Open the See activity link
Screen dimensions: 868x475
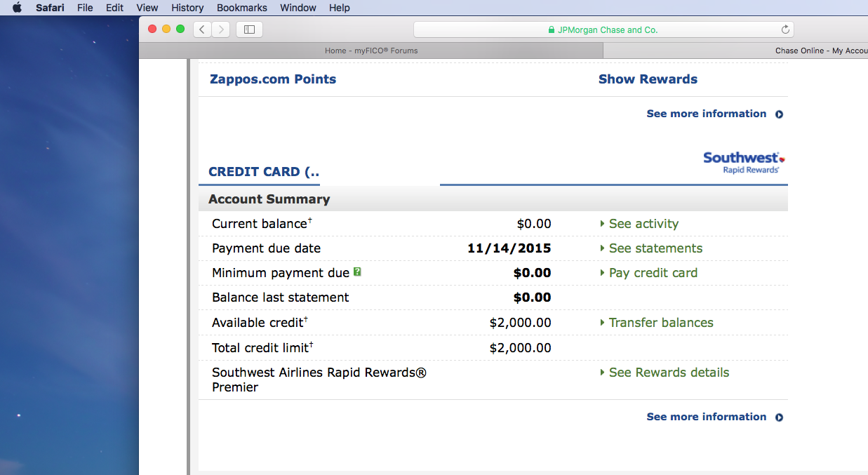pyautogui.click(x=643, y=224)
